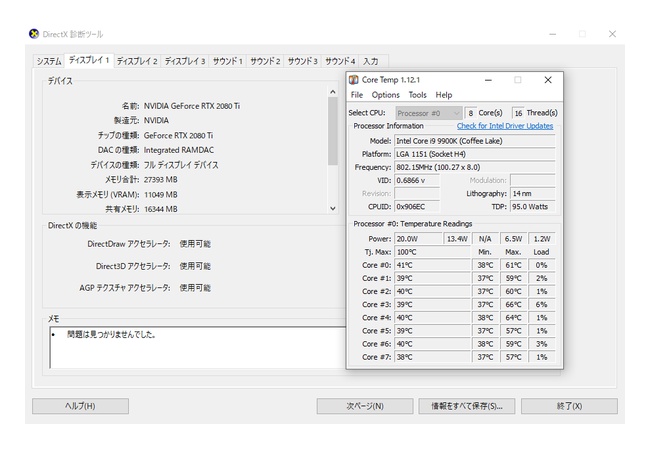This screenshot has height=450, width=650.
Task: Open Core Temp File menu
Action: 357,95
